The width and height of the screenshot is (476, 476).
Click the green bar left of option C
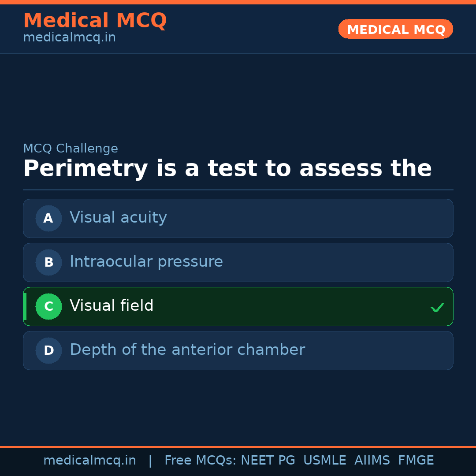(x=25, y=306)
